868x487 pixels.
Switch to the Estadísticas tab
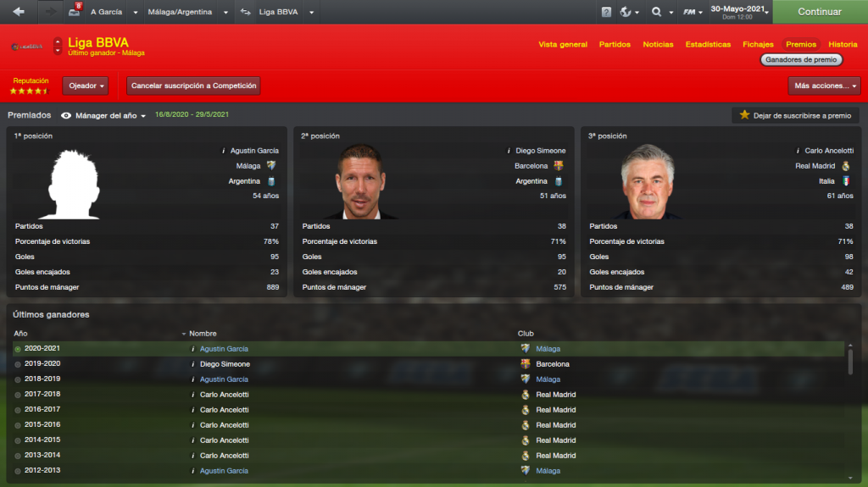click(x=708, y=44)
